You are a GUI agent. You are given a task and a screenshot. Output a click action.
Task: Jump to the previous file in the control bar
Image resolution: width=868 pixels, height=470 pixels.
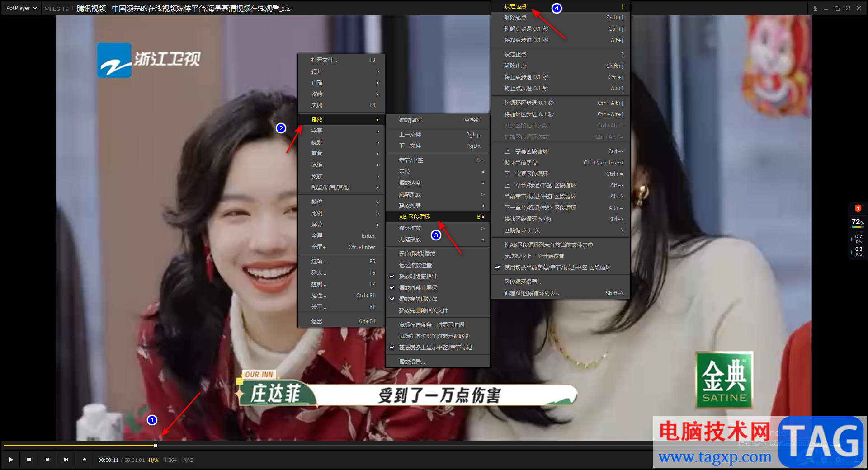pyautogui.click(x=47, y=460)
